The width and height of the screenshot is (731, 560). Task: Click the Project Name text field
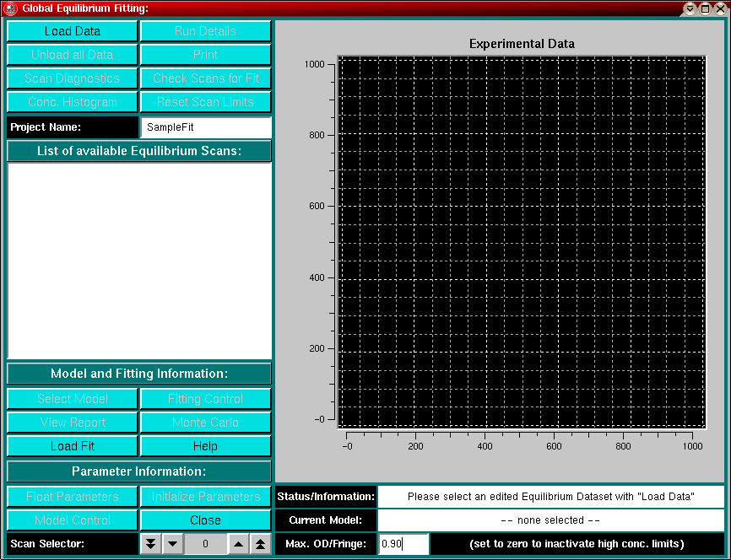206,127
